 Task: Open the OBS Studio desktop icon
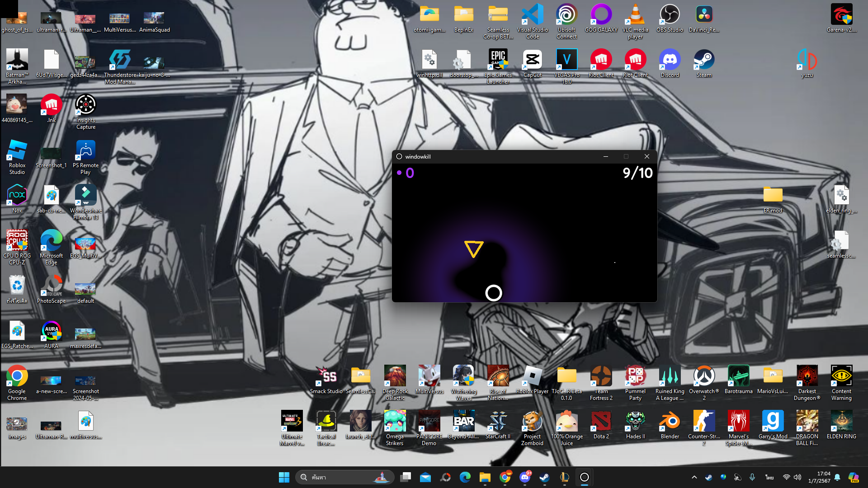point(670,18)
